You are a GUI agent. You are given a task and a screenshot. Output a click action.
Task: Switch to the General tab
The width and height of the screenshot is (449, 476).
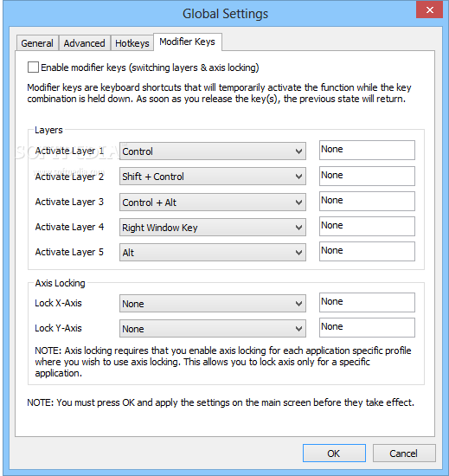click(37, 43)
